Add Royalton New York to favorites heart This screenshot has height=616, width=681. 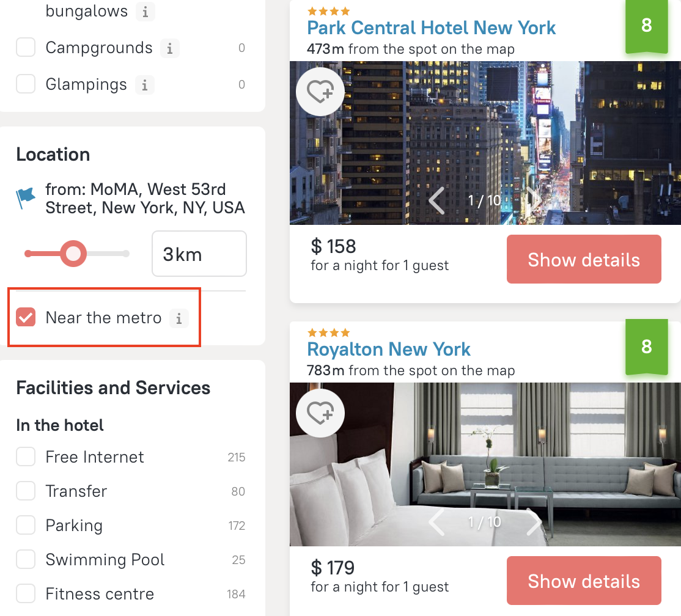click(320, 413)
